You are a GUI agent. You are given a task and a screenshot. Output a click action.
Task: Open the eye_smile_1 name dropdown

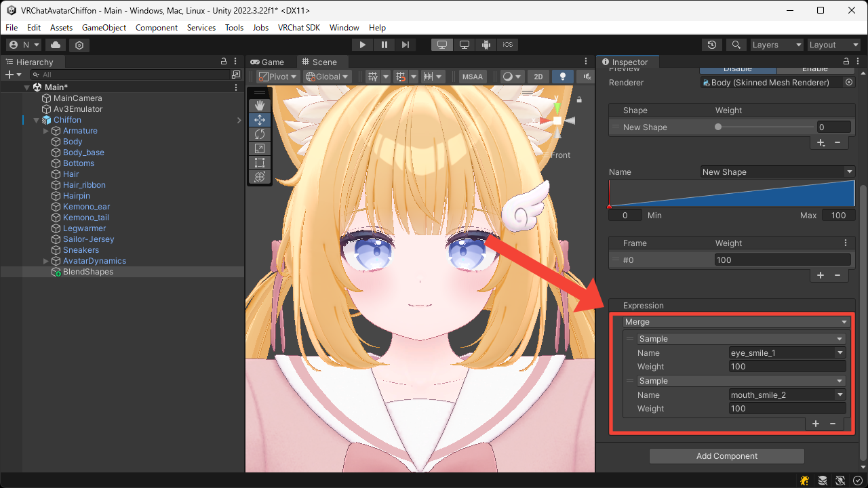[x=787, y=352]
